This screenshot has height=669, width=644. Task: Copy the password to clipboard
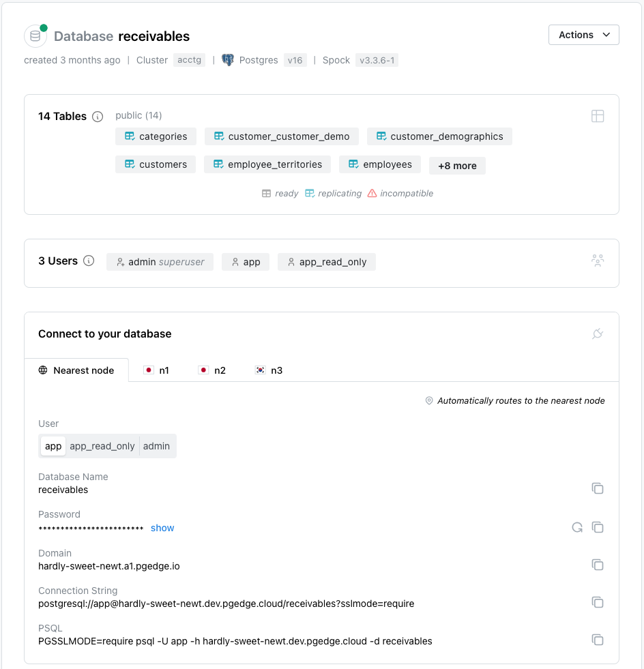tap(598, 527)
